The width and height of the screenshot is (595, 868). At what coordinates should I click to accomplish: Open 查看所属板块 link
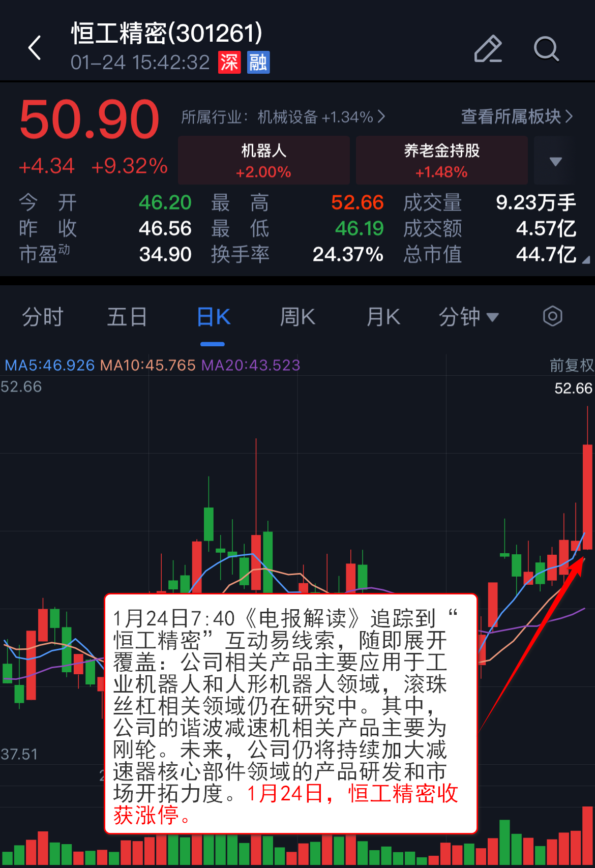(517, 116)
